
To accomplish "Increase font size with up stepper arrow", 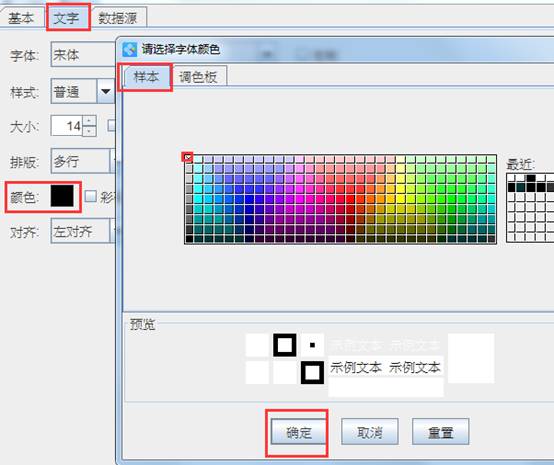I will coord(89,121).
